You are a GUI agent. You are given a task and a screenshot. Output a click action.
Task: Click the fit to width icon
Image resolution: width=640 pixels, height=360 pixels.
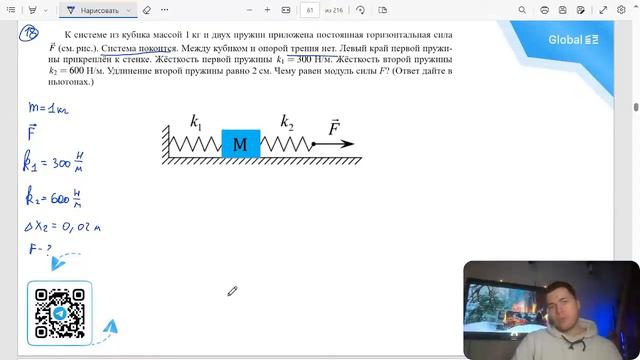pos(286,10)
